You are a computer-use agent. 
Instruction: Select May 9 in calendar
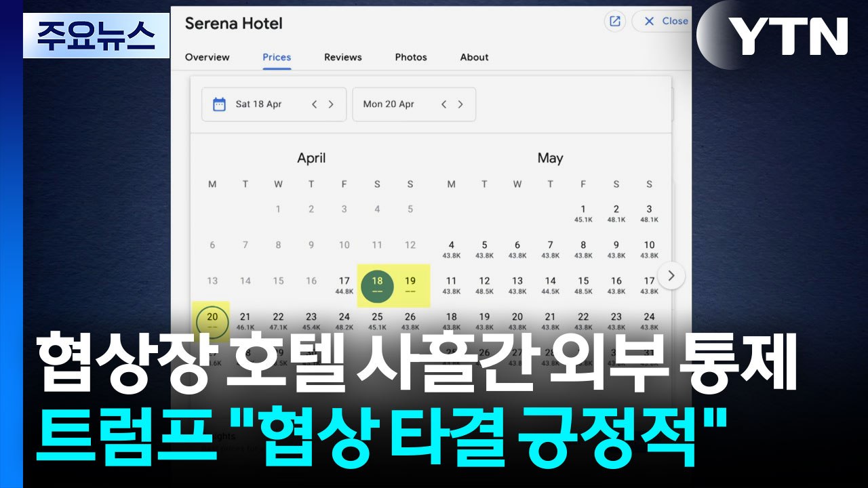pyautogui.click(x=616, y=249)
